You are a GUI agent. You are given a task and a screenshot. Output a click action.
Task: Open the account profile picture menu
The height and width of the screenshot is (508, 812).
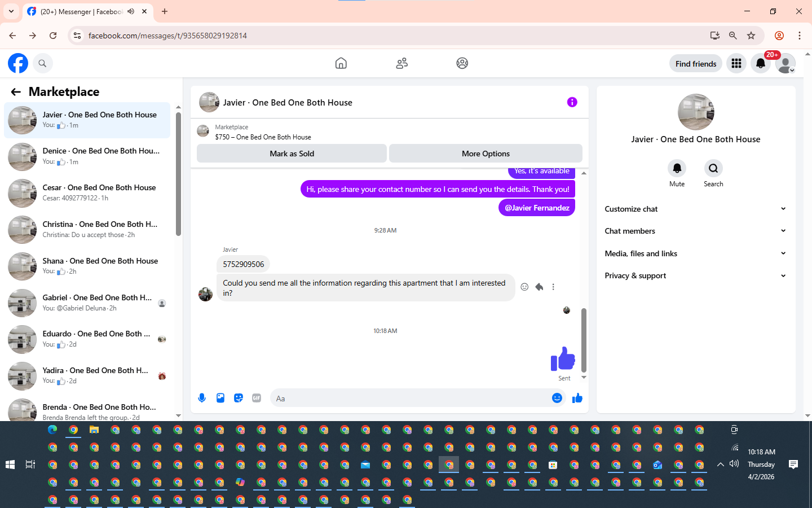(x=785, y=63)
